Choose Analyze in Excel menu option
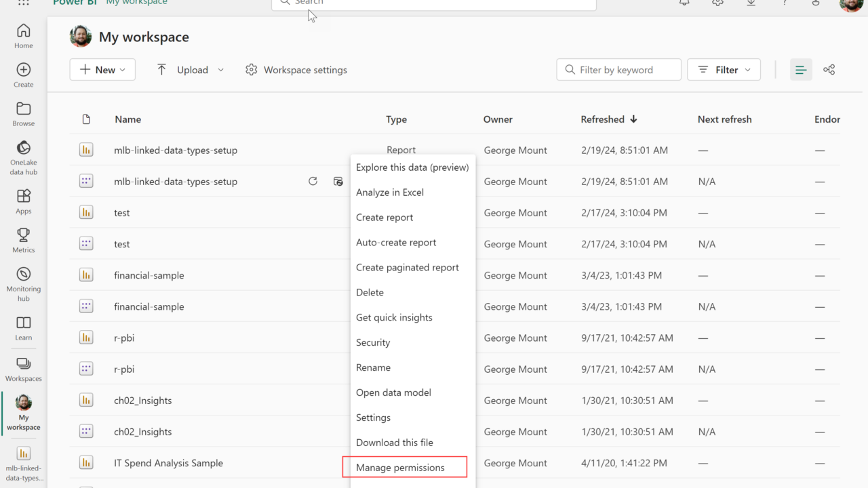This screenshot has height=488, width=868. pos(390,192)
